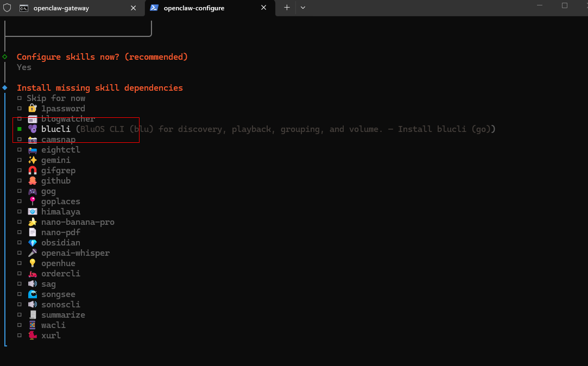Select the wacli skill label
588x366 pixels.
coord(53,325)
